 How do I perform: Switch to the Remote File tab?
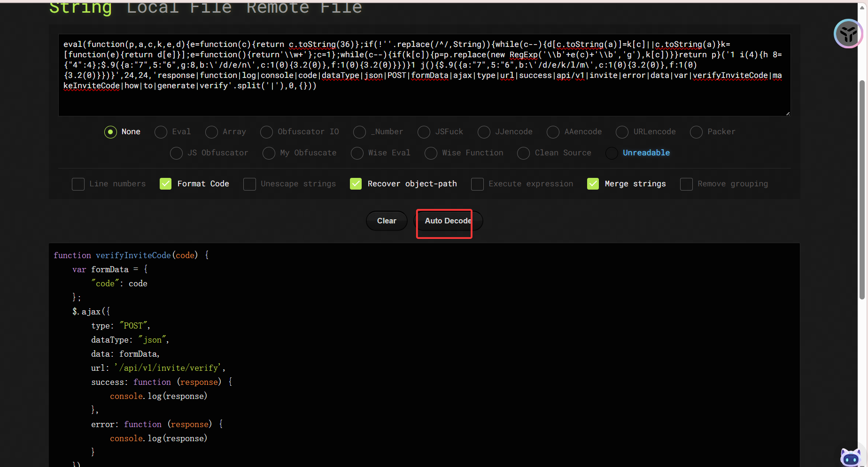[x=304, y=8]
